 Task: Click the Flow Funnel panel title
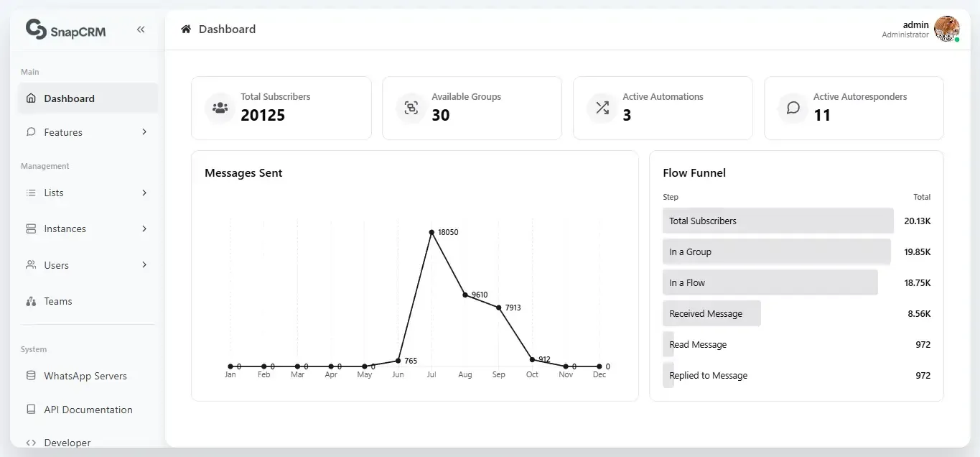694,173
